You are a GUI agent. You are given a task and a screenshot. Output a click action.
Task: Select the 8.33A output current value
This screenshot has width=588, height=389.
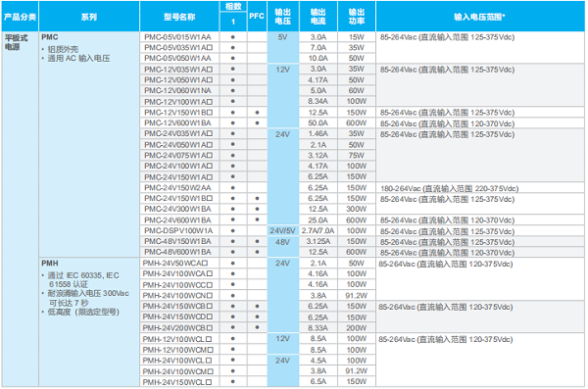coord(318,328)
